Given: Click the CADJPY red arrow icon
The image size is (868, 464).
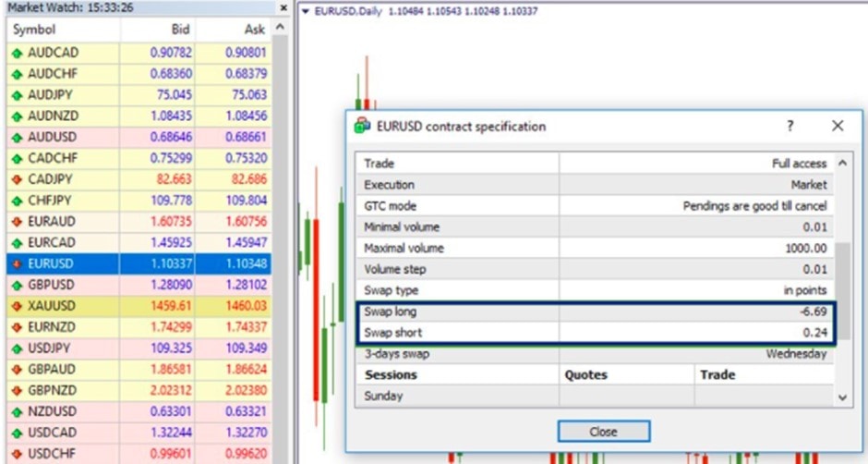Looking at the screenshot, I should (17, 179).
